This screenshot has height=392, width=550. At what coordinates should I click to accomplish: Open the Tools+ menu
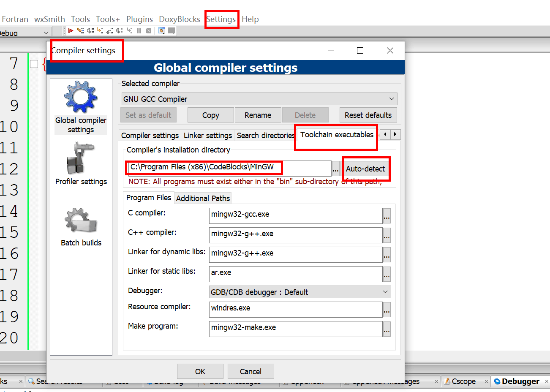pyautogui.click(x=108, y=19)
